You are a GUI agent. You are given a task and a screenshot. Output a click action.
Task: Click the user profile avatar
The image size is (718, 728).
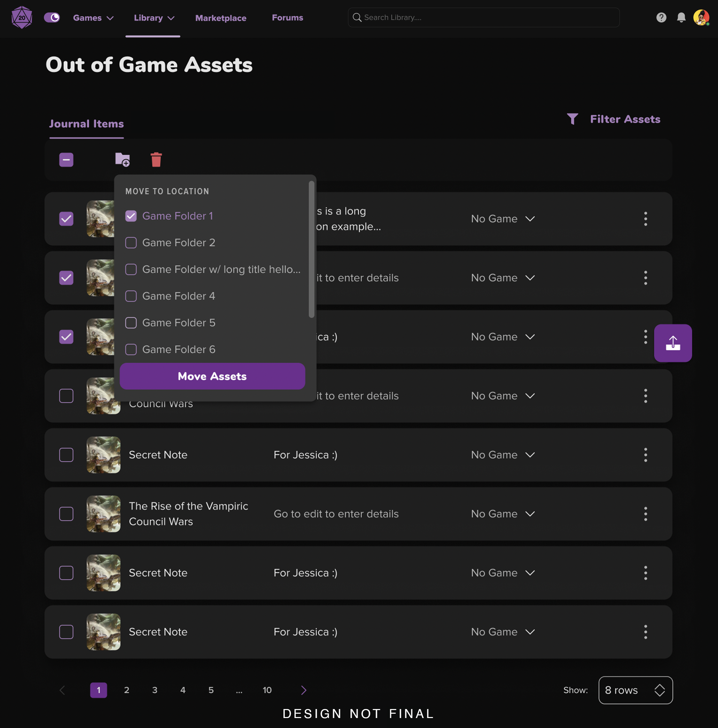point(701,17)
